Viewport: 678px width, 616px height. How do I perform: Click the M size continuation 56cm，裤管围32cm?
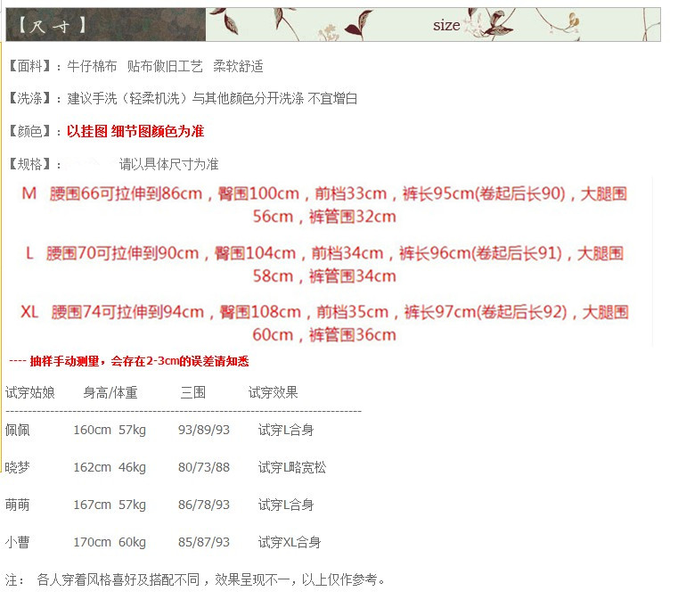click(x=324, y=217)
